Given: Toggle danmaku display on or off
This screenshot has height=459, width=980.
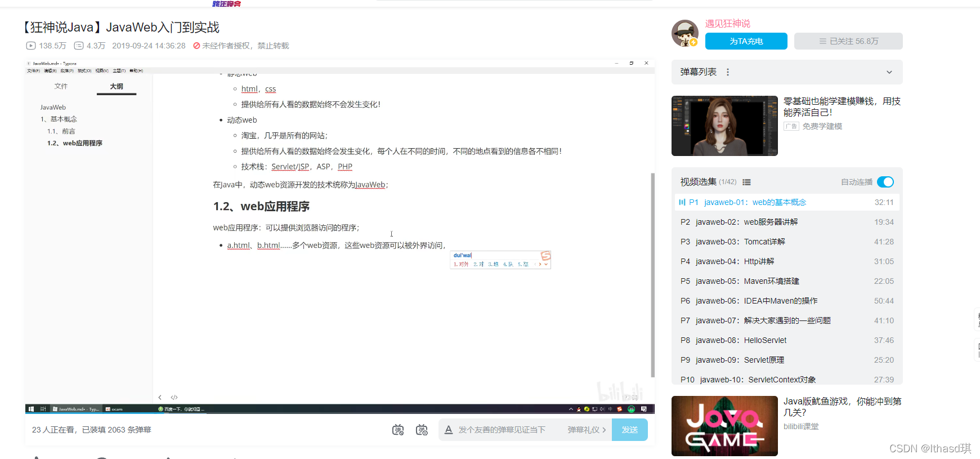Looking at the screenshot, I should point(398,430).
